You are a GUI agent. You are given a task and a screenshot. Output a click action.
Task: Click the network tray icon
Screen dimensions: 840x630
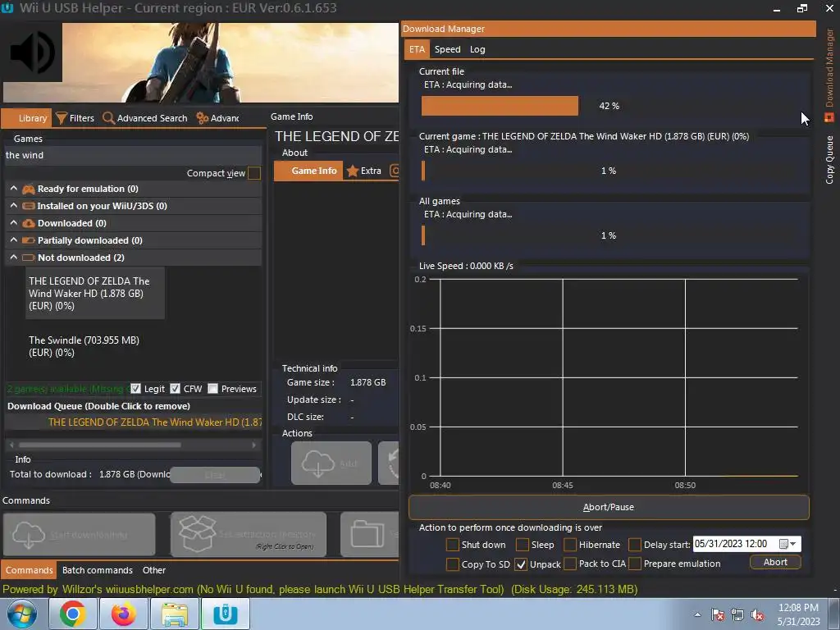(x=737, y=615)
